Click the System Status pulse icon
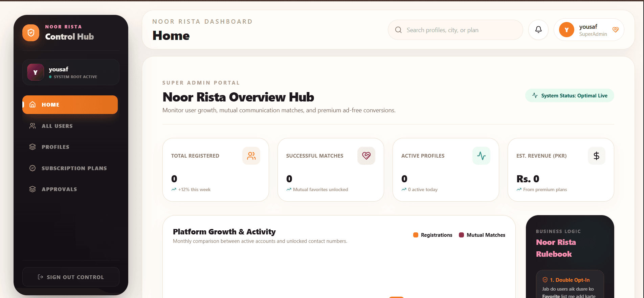The height and width of the screenshot is (298, 644). point(535,95)
